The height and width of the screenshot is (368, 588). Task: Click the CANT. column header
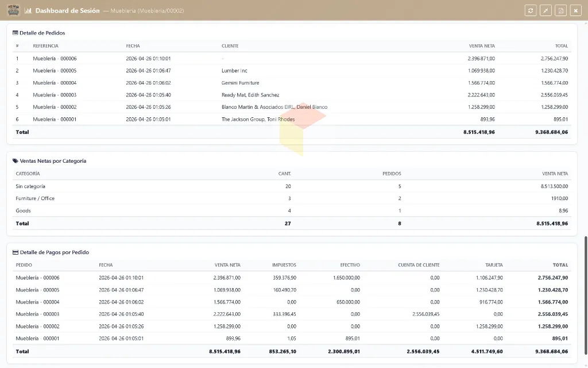click(x=285, y=174)
